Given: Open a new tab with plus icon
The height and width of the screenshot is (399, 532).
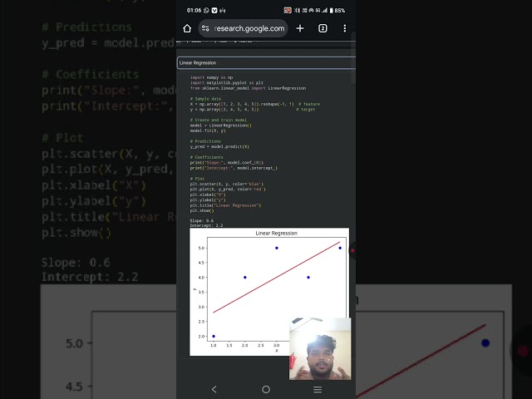Looking at the screenshot, I should pyautogui.click(x=300, y=28).
